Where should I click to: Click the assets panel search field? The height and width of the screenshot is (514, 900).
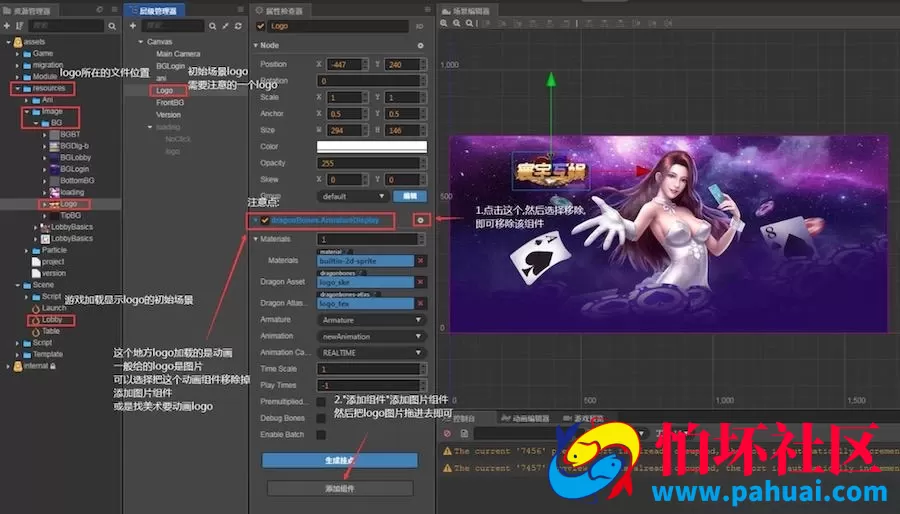click(66, 26)
